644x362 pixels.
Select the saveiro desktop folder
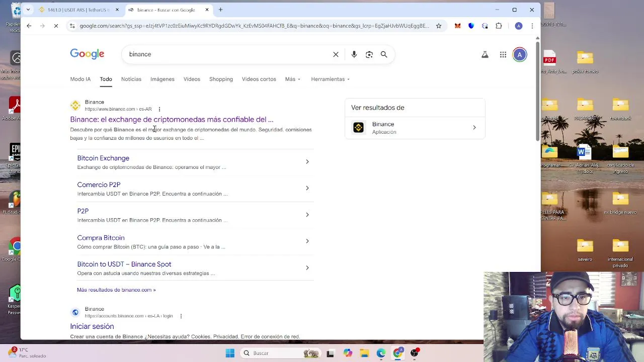tap(585, 251)
